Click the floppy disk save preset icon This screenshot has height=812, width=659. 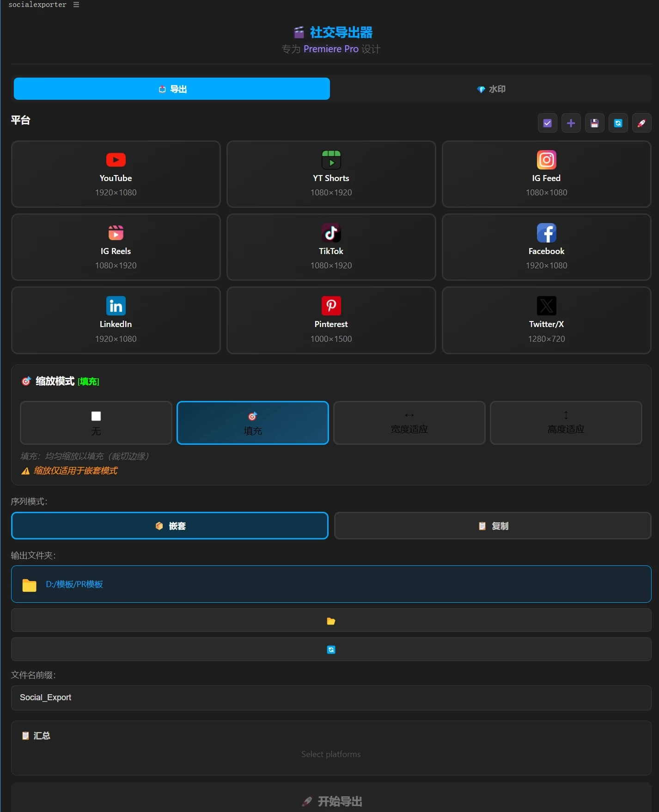click(x=595, y=123)
